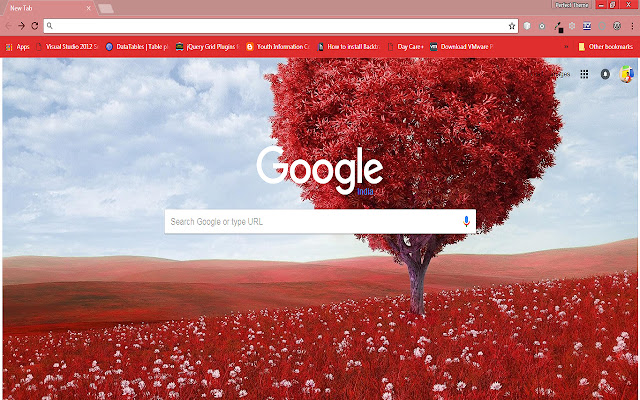Image resolution: width=640 pixels, height=400 pixels.
Task: Focus the browser address bar
Action: coord(281,26)
